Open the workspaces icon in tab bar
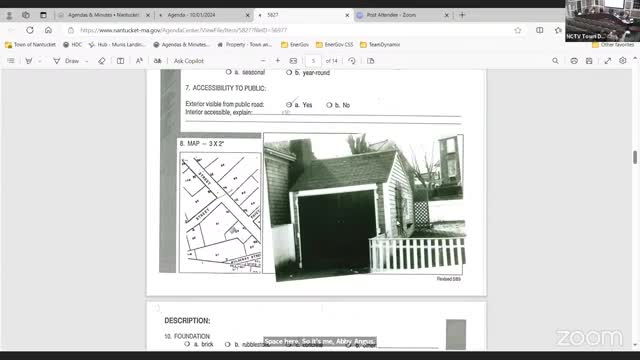640x360 pixels. (26, 15)
